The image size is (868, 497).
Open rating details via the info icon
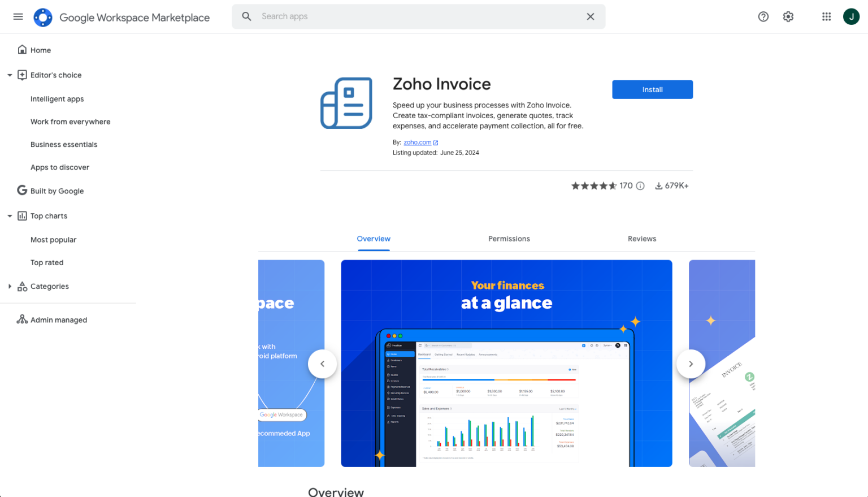(x=640, y=185)
